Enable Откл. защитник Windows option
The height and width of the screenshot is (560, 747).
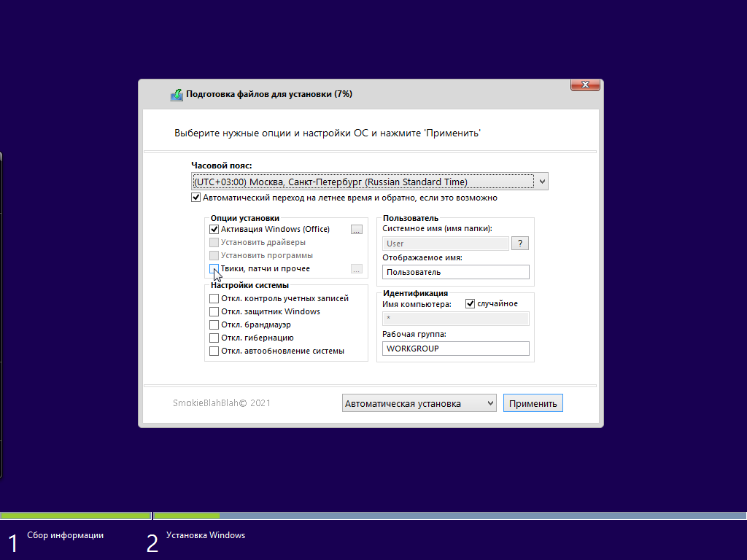point(214,312)
